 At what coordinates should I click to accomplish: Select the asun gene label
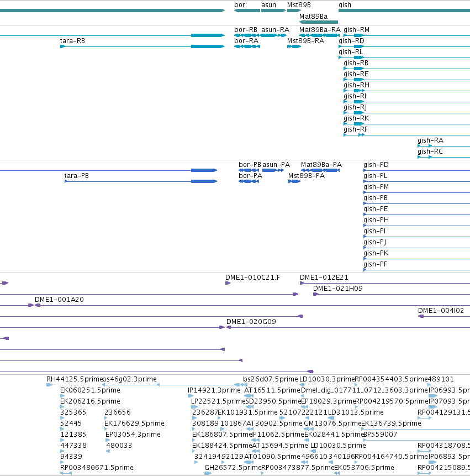point(268,5)
